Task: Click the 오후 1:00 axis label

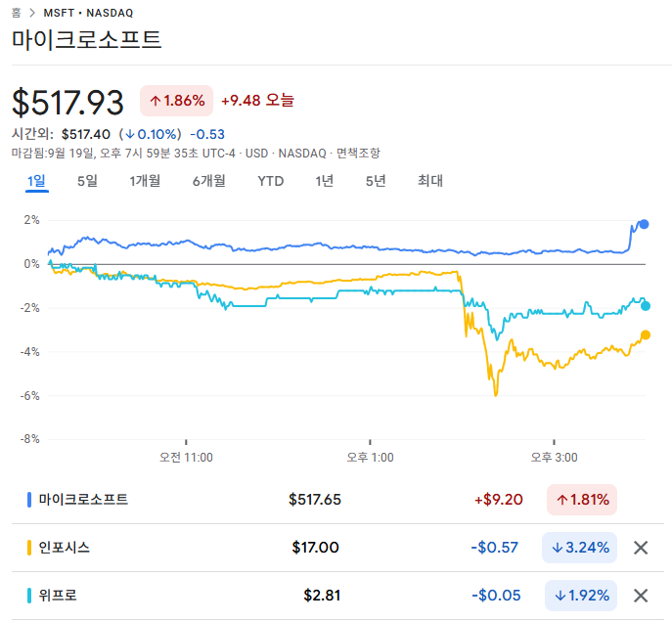Action: [370, 458]
